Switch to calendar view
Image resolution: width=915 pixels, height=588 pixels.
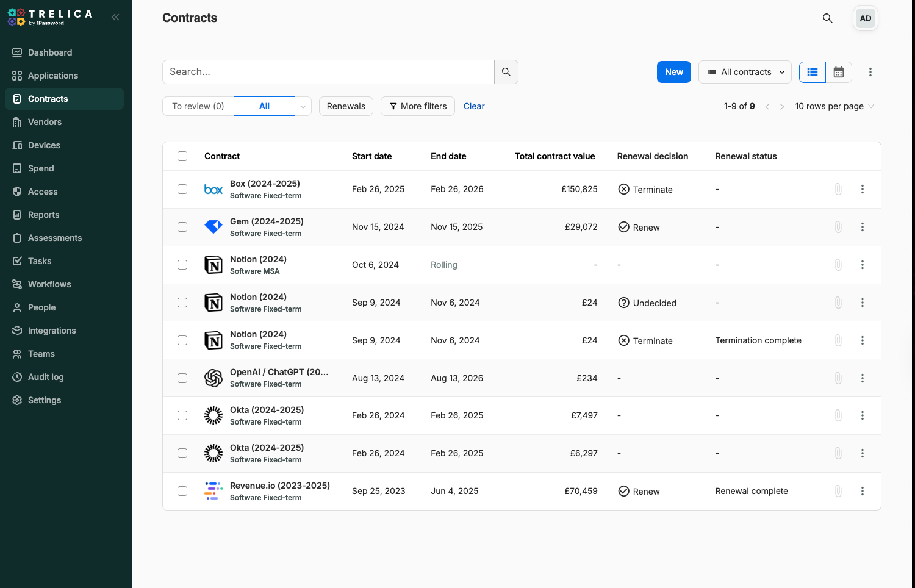[839, 72]
